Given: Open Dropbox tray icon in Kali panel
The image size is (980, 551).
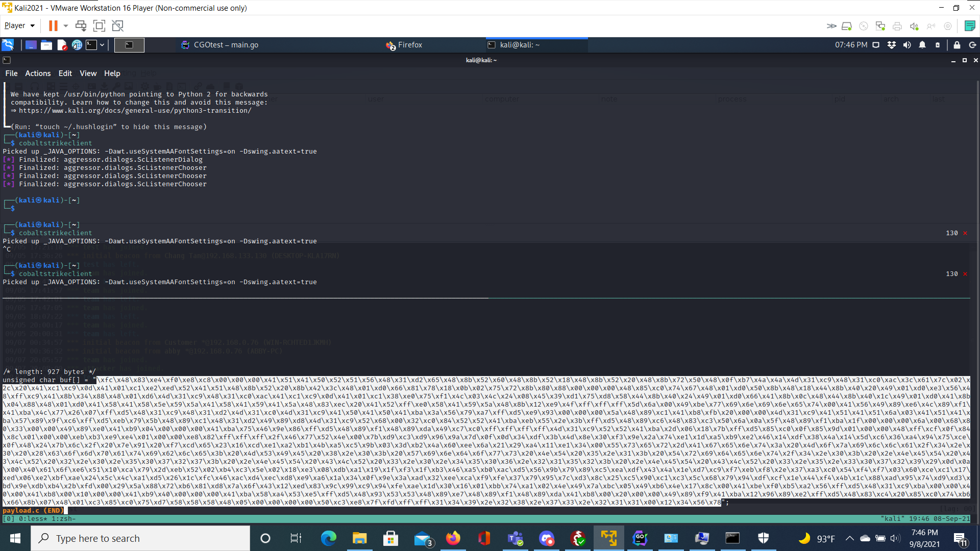Looking at the screenshot, I should tap(891, 45).
